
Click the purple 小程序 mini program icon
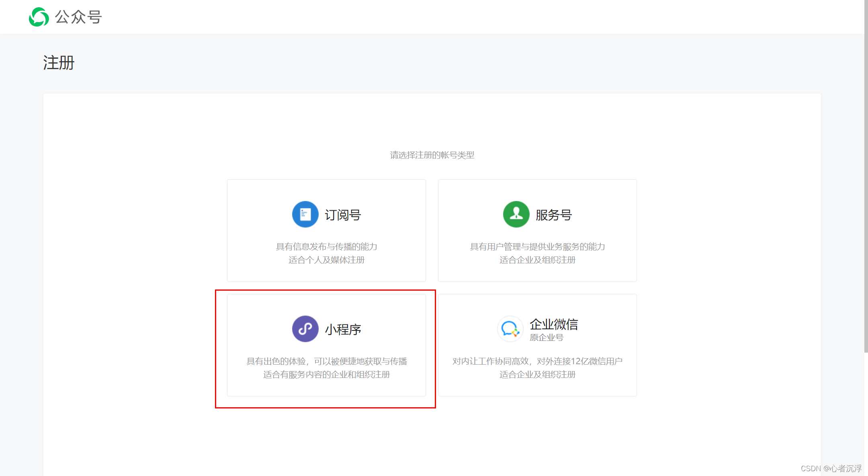tap(305, 329)
